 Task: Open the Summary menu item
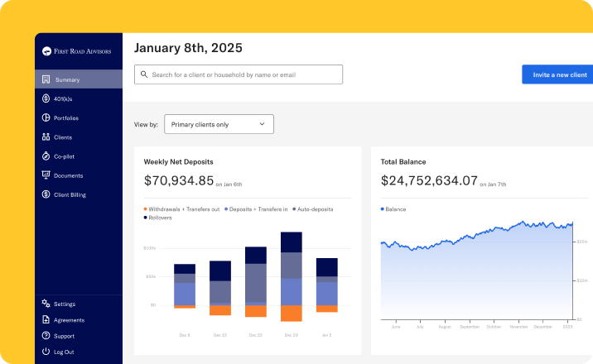[79, 79]
